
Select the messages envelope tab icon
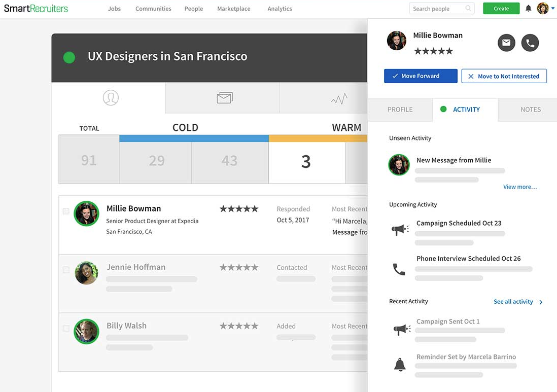tap(225, 98)
